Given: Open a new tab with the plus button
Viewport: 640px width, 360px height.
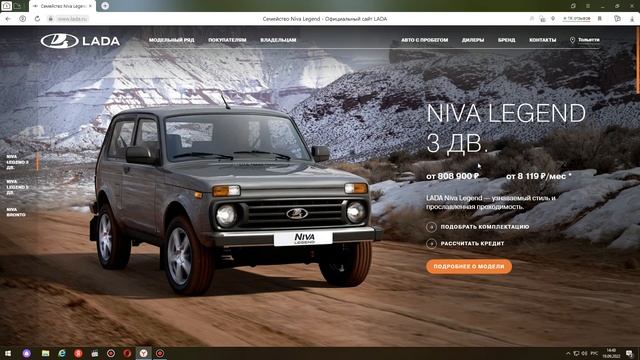Looking at the screenshot, I should coord(105,6).
